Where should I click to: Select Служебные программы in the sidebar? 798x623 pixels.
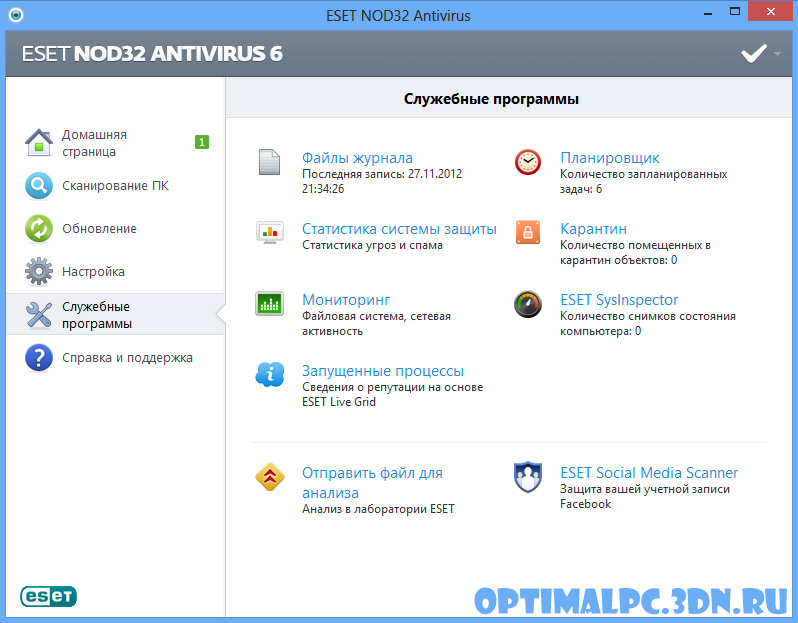tap(116, 315)
